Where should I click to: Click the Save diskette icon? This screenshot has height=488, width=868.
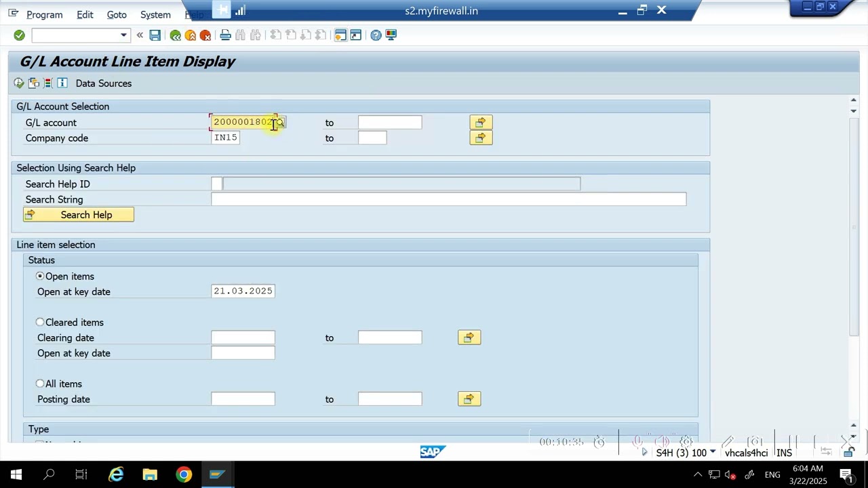(155, 35)
